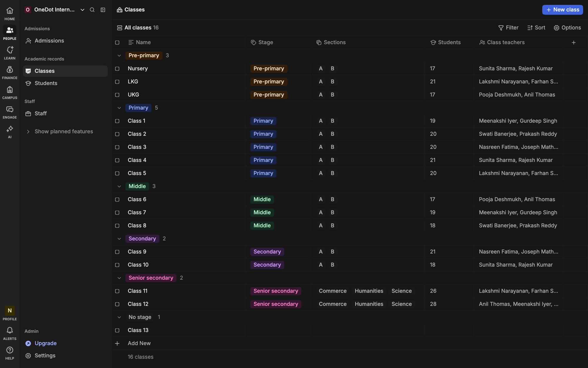The width and height of the screenshot is (588, 368).
Task: Open the Finance section icon
Action: point(10,70)
